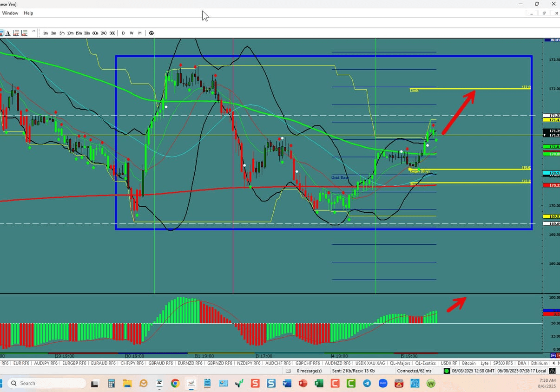560x392 pixels.
Task: Click the green connection time indicator icon
Action: tap(447, 370)
